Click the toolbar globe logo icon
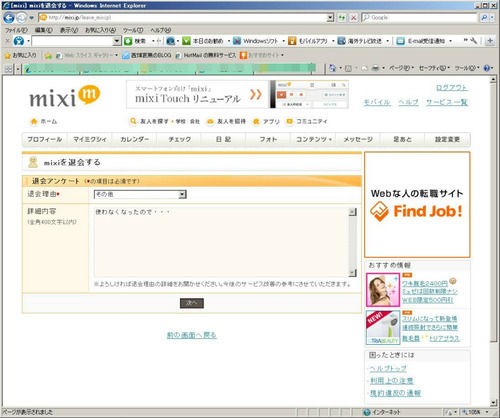This screenshot has width=500, height=418. [19, 41]
